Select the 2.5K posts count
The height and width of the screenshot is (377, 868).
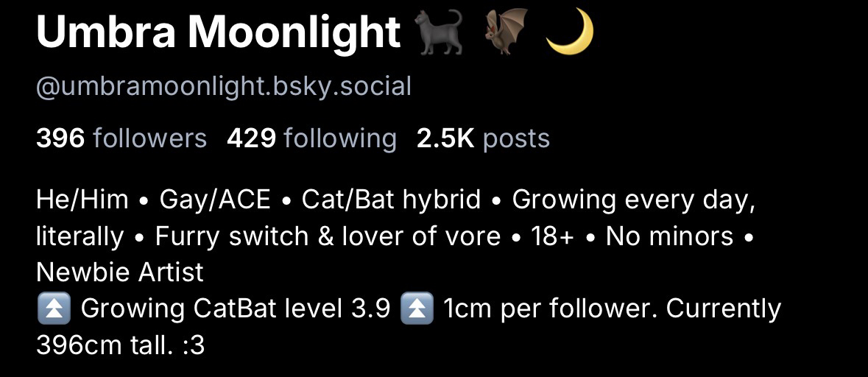tap(483, 138)
